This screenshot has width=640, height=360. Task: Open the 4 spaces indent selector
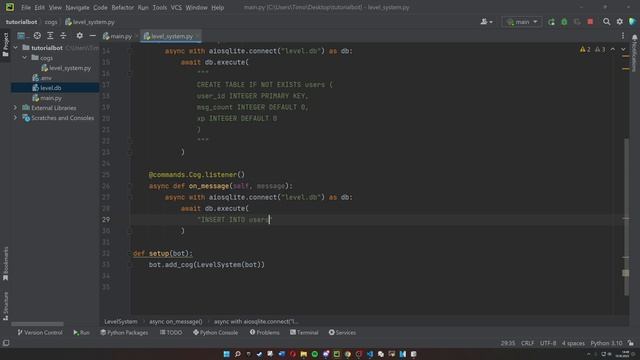pyautogui.click(x=573, y=343)
